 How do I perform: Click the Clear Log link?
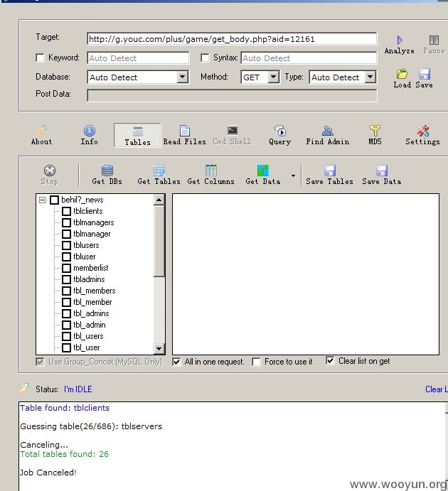(436, 389)
